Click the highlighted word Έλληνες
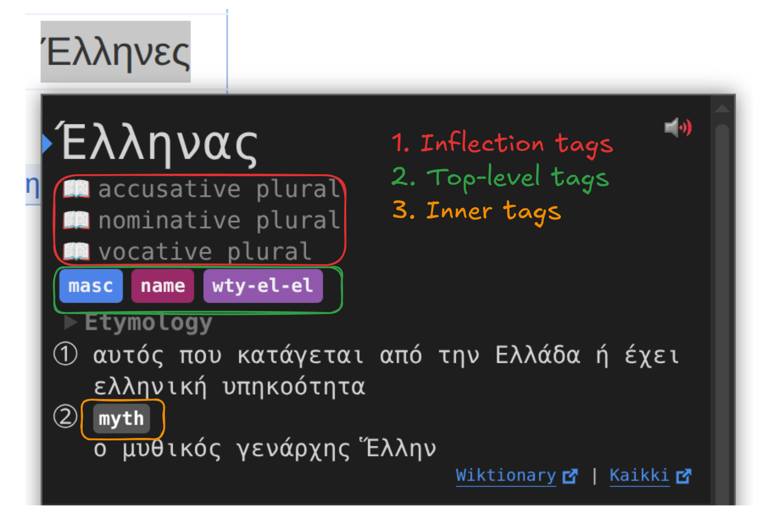The image size is (771, 532). 116,52
